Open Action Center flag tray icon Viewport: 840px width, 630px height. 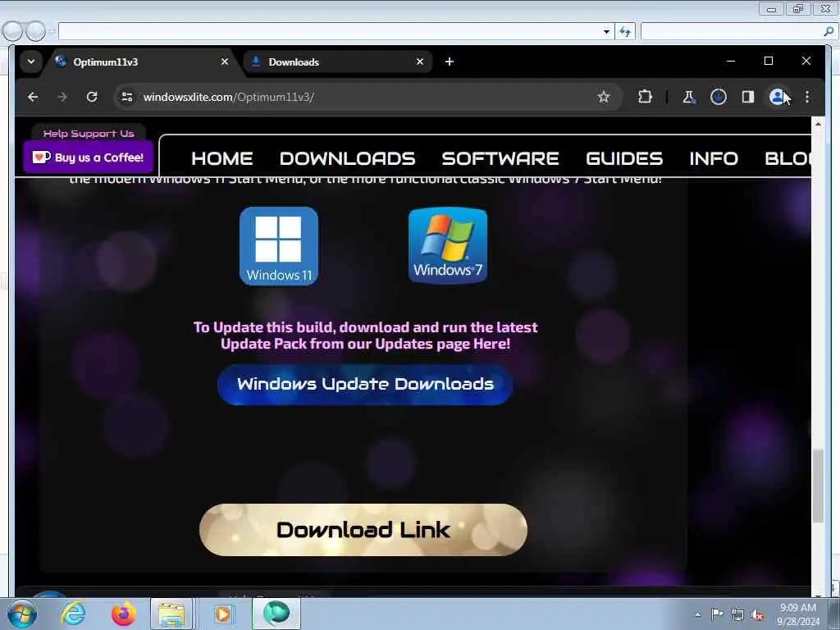click(717, 614)
